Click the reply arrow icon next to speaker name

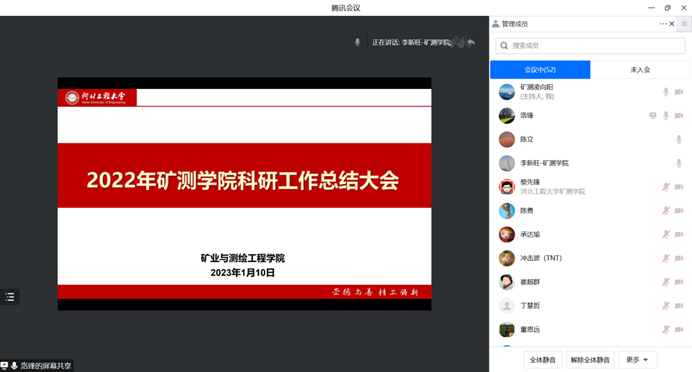471,42
